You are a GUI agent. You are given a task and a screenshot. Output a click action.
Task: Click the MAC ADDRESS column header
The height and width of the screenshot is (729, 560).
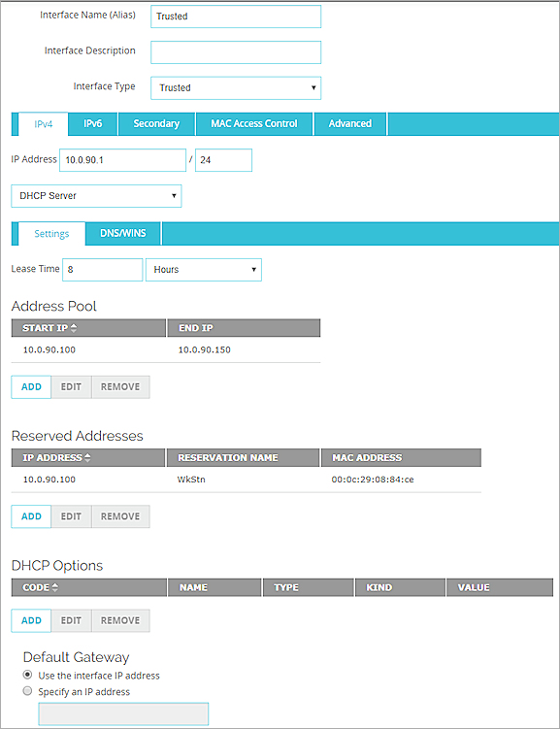click(401, 457)
